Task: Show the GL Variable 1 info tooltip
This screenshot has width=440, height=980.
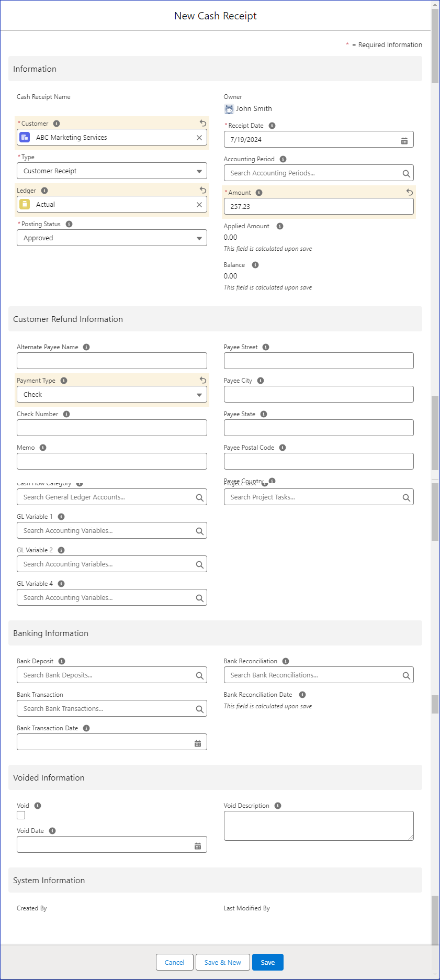Action: pyautogui.click(x=61, y=517)
